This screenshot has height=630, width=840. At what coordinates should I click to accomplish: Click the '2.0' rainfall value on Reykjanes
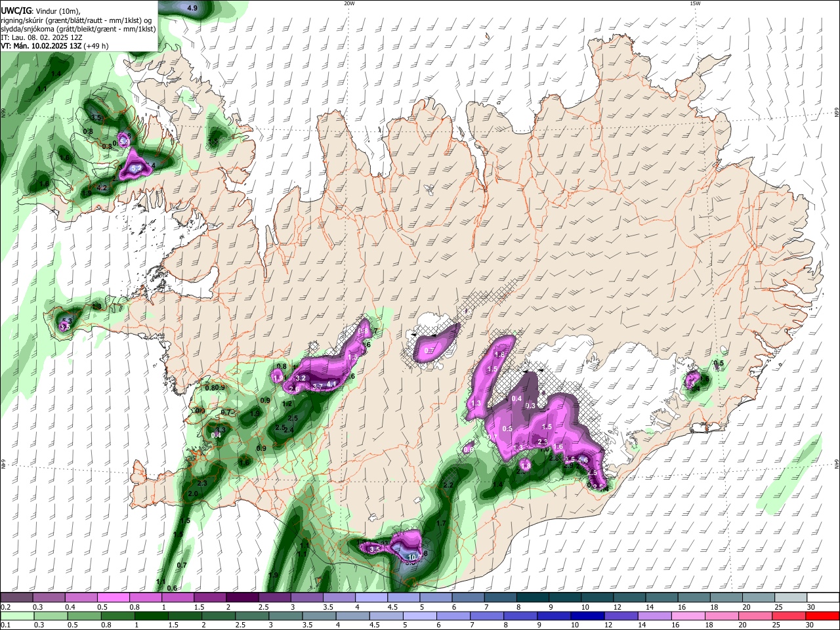tap(193, 493)
